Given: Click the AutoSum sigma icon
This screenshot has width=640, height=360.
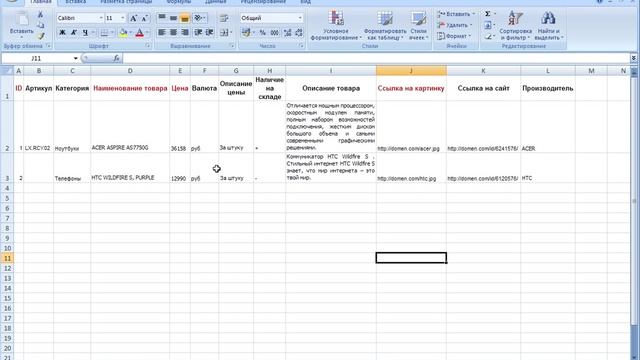Looking at the screenshot, I should pos(488,14).
